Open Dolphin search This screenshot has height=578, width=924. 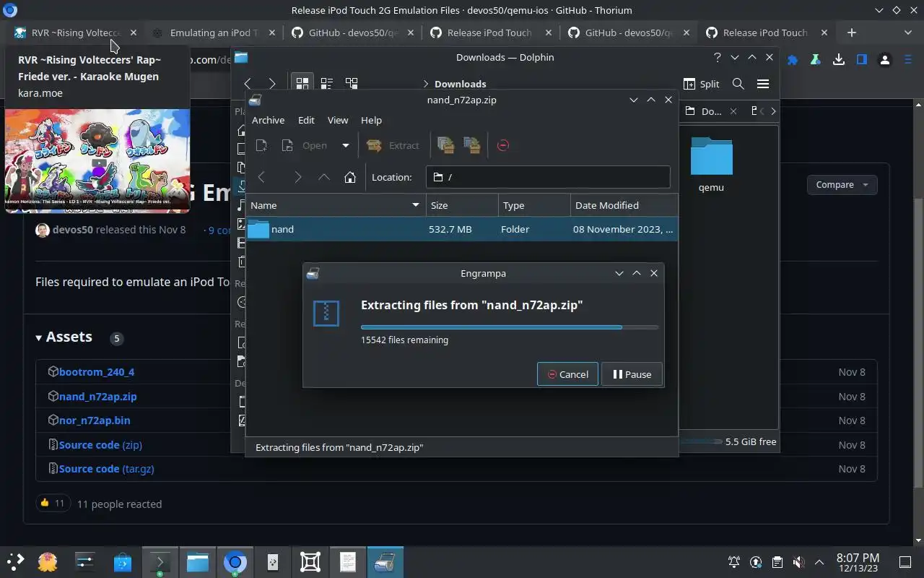coord(738,84)
